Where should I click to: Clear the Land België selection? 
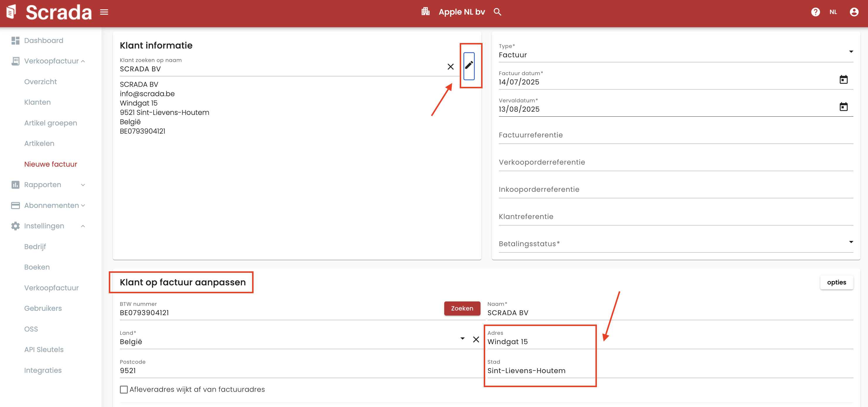click(x=476, y=339)
